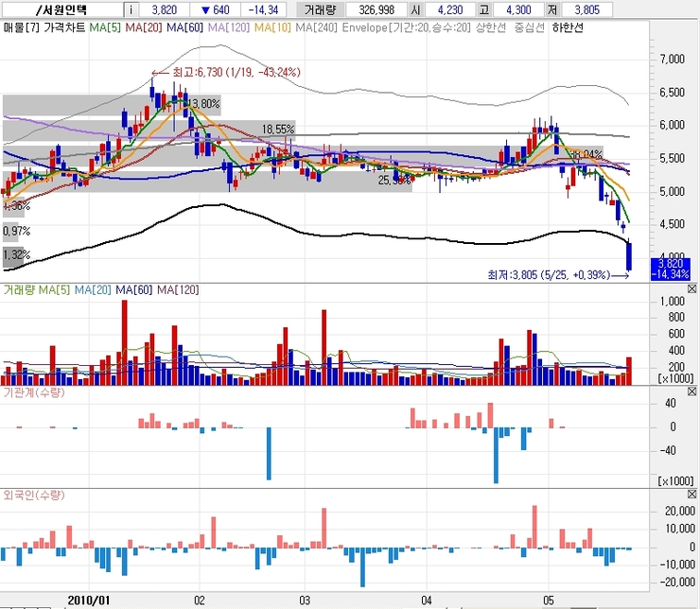Click the Envelope[기간:20,승수:20] legend
The width and height of the screenshot is (700, 609).
coord(406,27)
